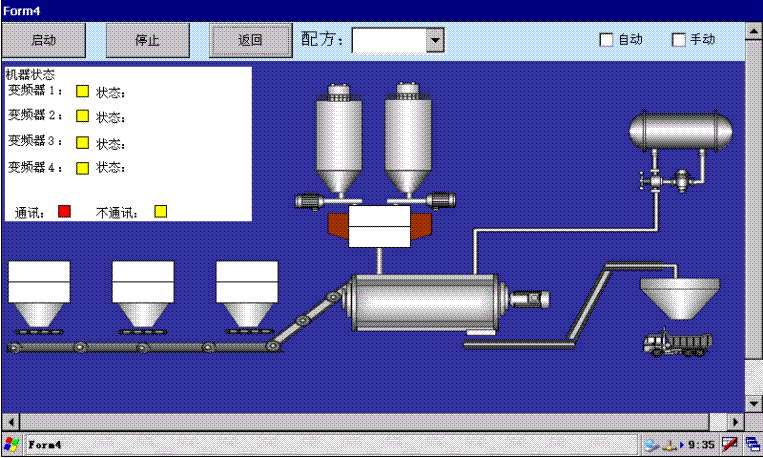Click the second aggregate hopper bin
Viewport: 763px width, 458px height.
(x=143, y=294)
